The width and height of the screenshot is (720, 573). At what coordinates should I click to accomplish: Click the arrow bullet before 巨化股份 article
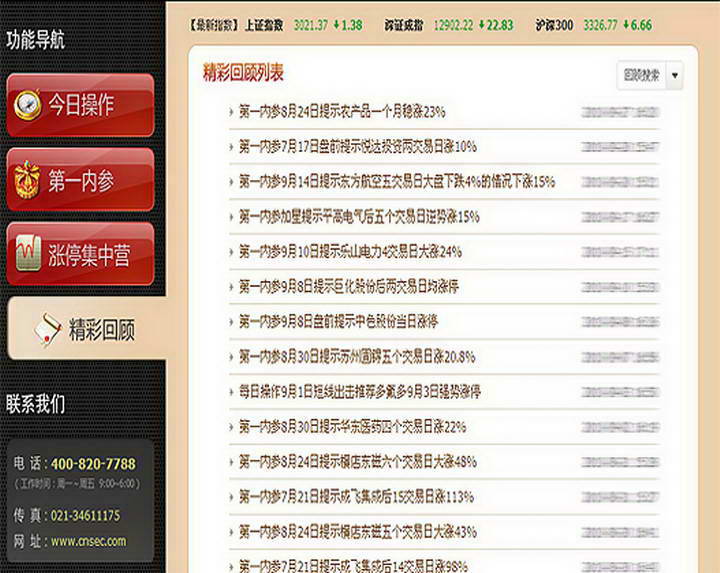point(231,287)
